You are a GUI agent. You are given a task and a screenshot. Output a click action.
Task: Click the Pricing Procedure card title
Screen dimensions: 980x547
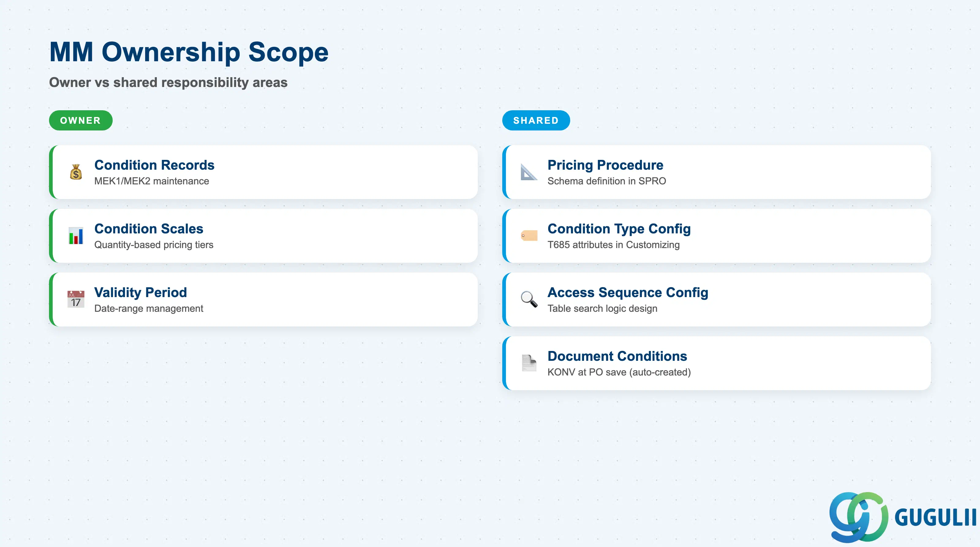point(605,165)
